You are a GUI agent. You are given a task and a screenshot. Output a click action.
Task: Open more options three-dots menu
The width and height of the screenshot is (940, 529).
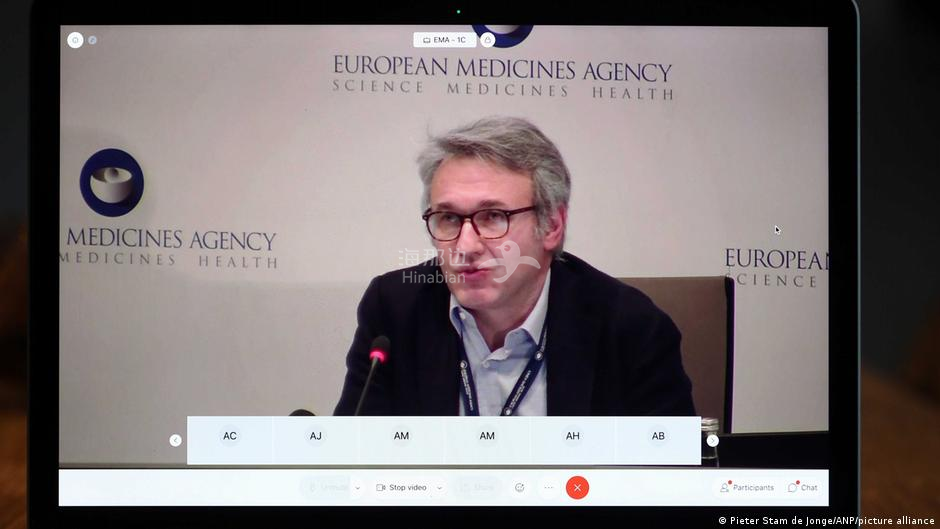549,488
